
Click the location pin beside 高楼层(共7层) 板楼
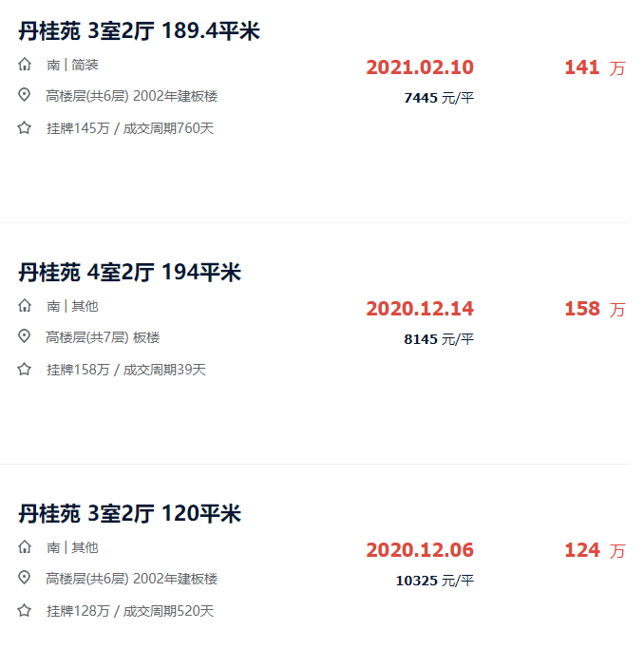click(x=25, y=336)
